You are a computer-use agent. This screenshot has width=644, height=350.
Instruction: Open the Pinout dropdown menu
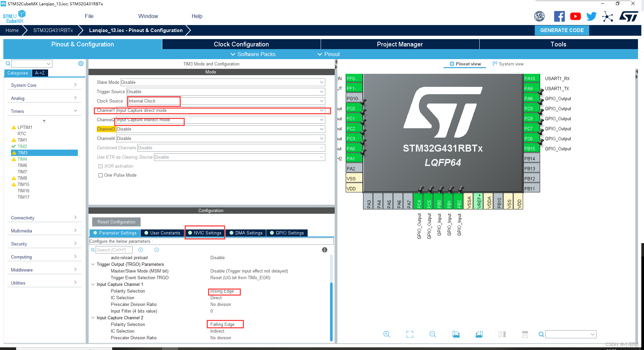328,54
